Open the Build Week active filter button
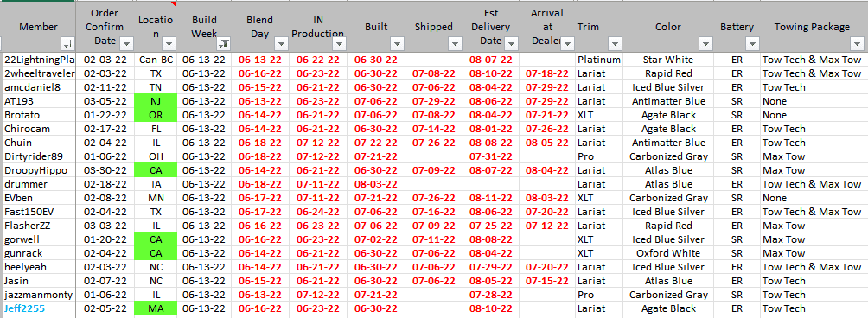Screen dimensions: 868x318 tap(225, 44)
